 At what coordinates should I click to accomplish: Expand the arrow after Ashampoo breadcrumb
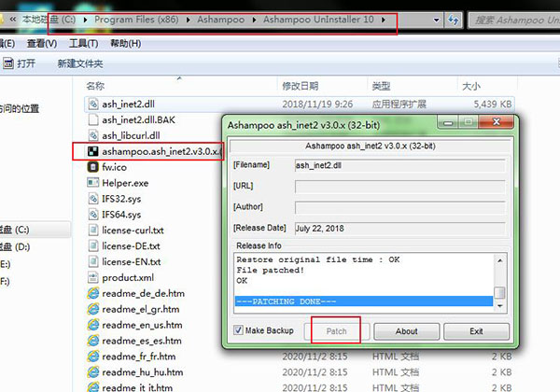pyautogui.click(x=254, y=20)
